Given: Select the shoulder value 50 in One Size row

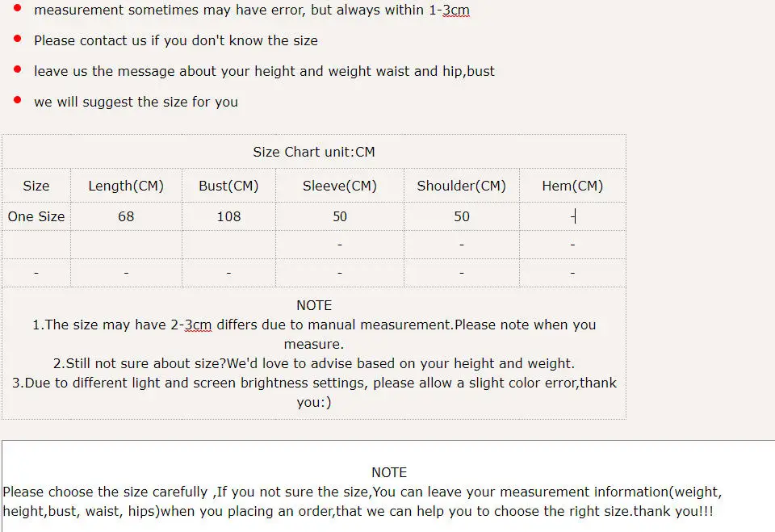Looking at the screenshot, I should (x=462, y=216).
